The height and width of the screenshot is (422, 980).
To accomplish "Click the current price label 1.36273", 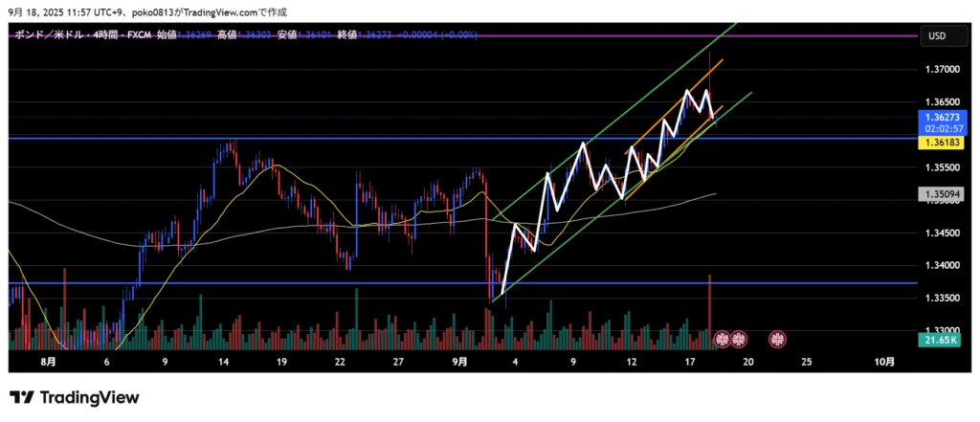I will pos(938,117).
